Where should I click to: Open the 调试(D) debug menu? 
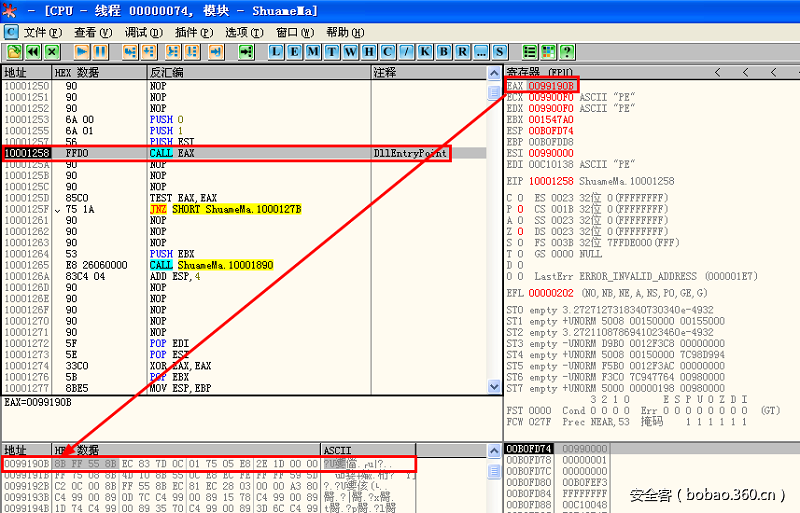click(143, 32)
